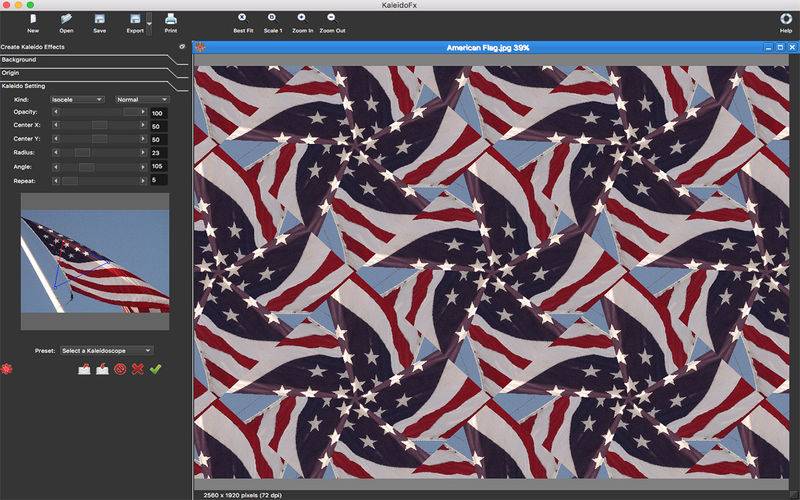Click the Center X value field
This screenshot has height=500, width=800.
(159, 126)
